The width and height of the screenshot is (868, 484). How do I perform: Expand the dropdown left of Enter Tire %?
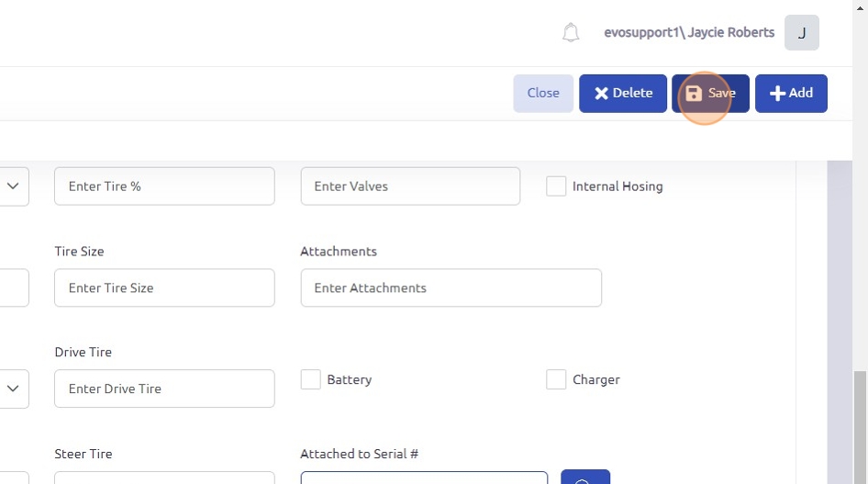click(x=14, y=186)
